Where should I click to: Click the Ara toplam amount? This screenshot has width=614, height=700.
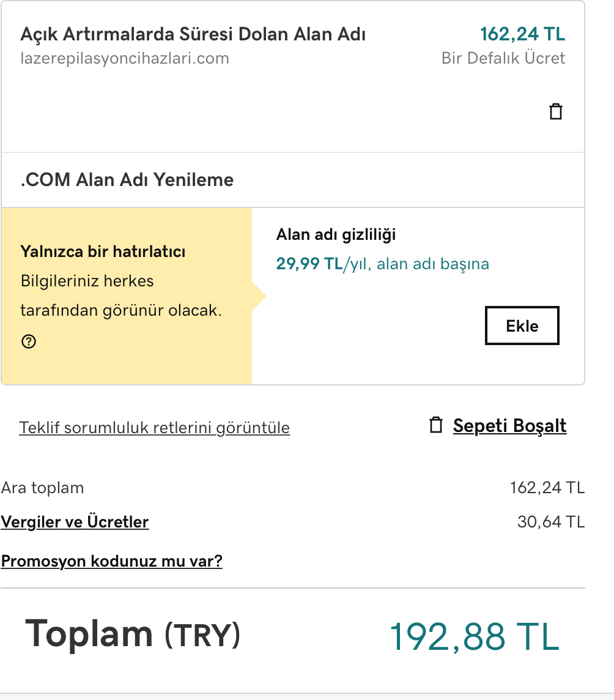click(547, 488)
